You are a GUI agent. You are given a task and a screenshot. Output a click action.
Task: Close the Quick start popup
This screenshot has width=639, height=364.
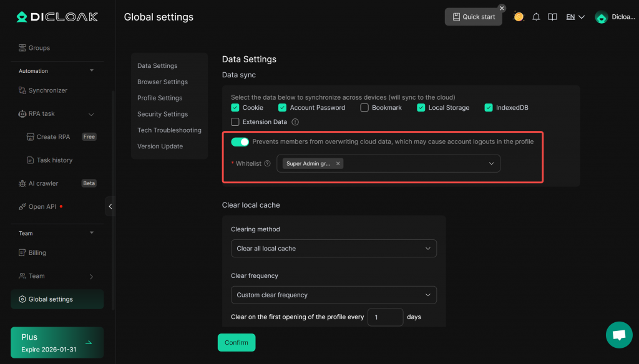pyautogui.click(x=502, y=8)
